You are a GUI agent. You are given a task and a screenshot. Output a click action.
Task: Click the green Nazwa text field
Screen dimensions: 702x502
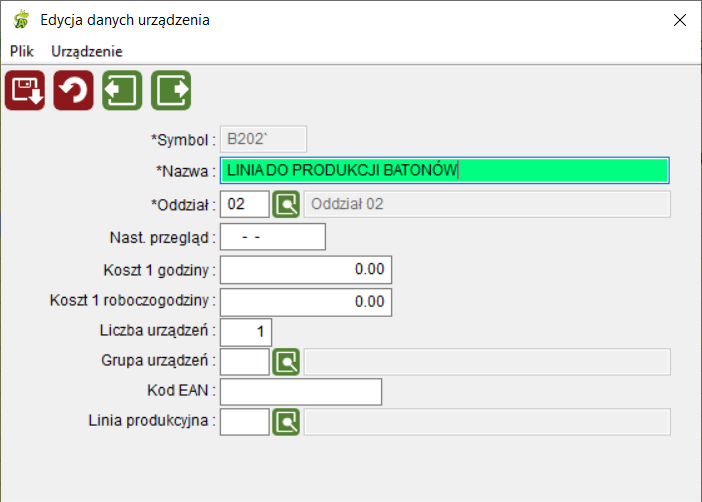pos(445,170)
